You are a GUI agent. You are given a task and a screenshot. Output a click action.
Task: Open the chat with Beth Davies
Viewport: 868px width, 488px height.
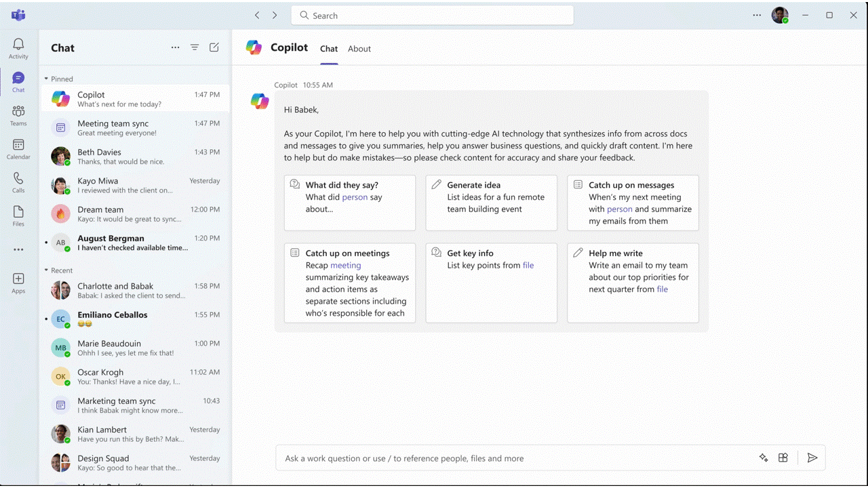coord(134,157)
